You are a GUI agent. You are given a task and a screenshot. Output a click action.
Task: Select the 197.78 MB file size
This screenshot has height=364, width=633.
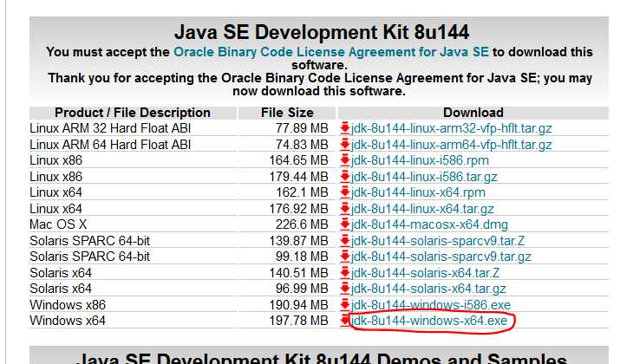pyautogui.click(x=299, y=321)
